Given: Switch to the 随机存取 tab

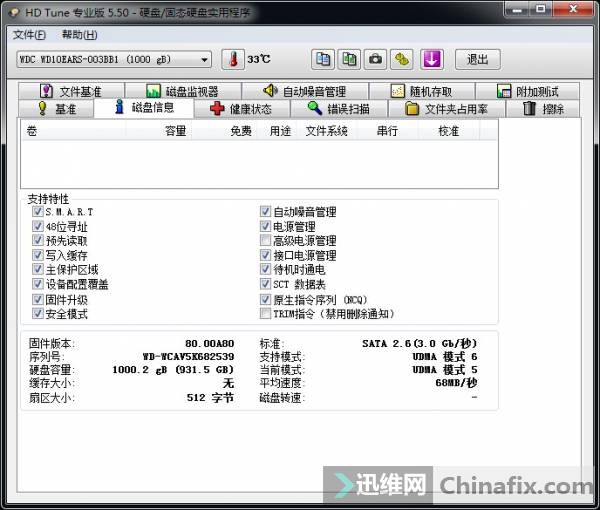Looking at the screenshot, I should pos(422,91).
